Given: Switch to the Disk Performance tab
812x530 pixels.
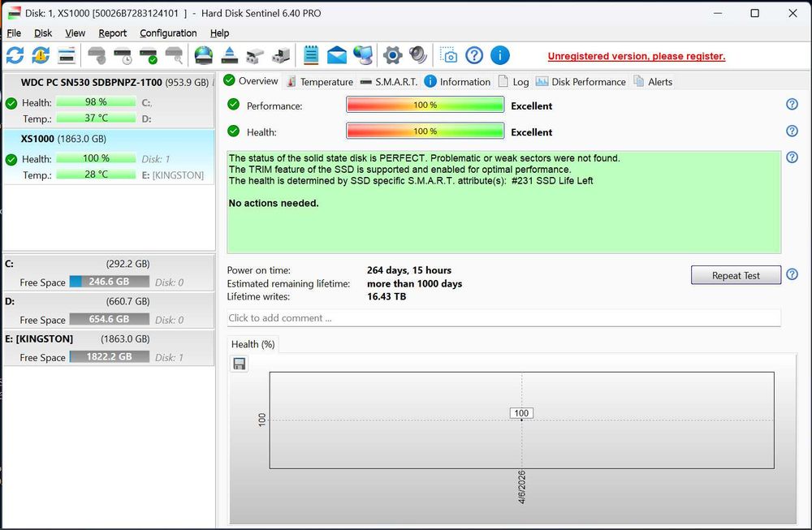Looking at the screenshot, I should coord(581,82).
